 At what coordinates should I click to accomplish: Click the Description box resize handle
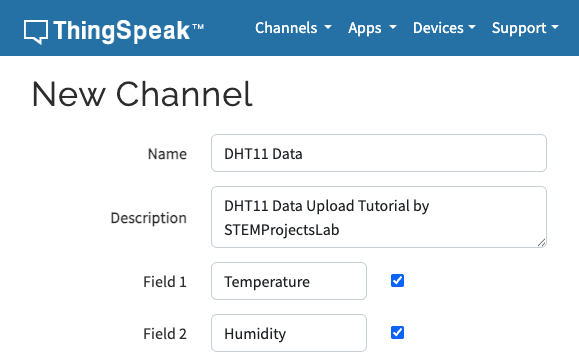[x=541, y=243]
